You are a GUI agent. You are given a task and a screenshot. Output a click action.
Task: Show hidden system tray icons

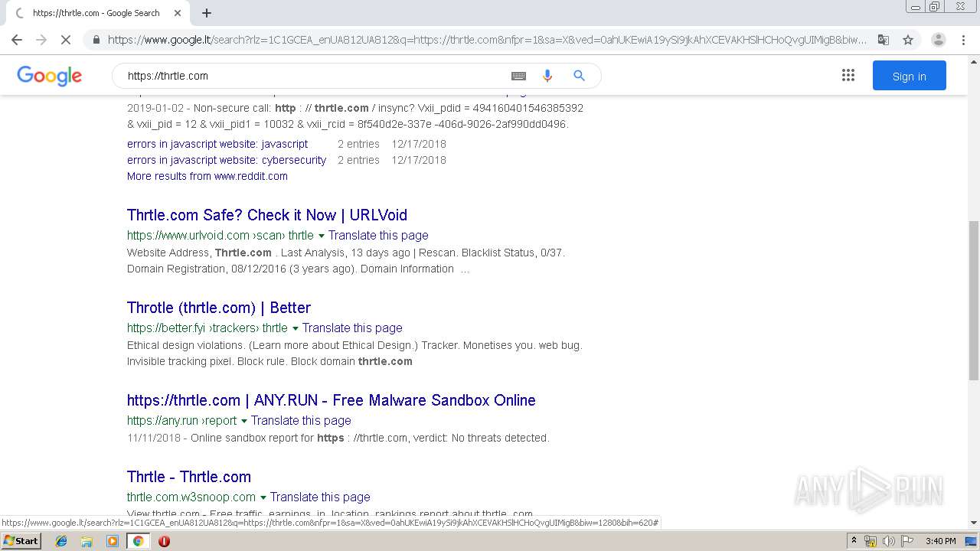(x=854, y=541)
